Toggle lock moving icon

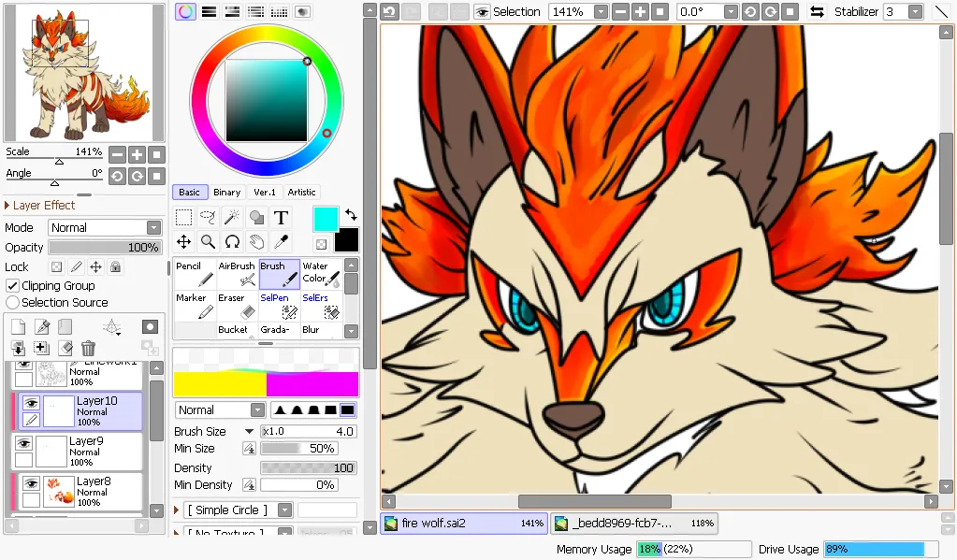(95, 266)
